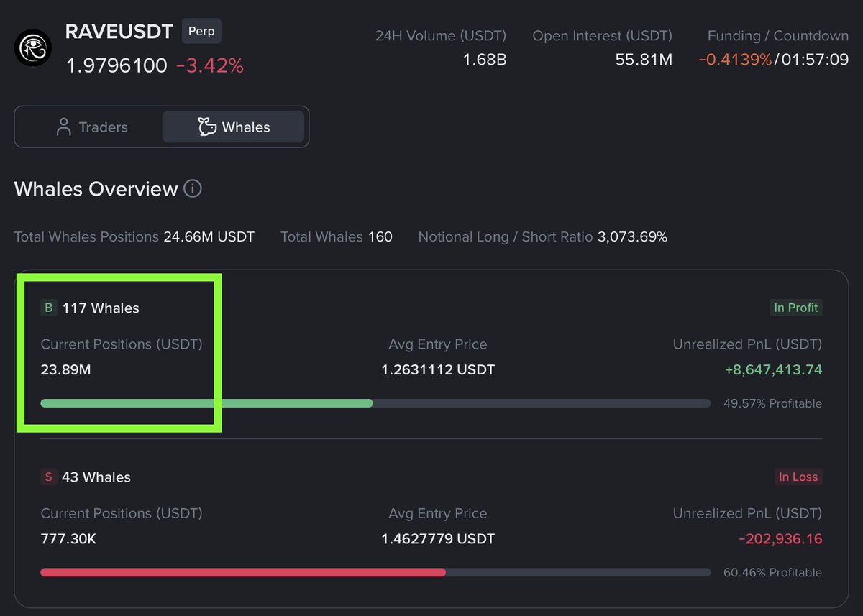Click the short positions value 777.30K
Viewport: 863px width, 616px height.
click(68, 539)
